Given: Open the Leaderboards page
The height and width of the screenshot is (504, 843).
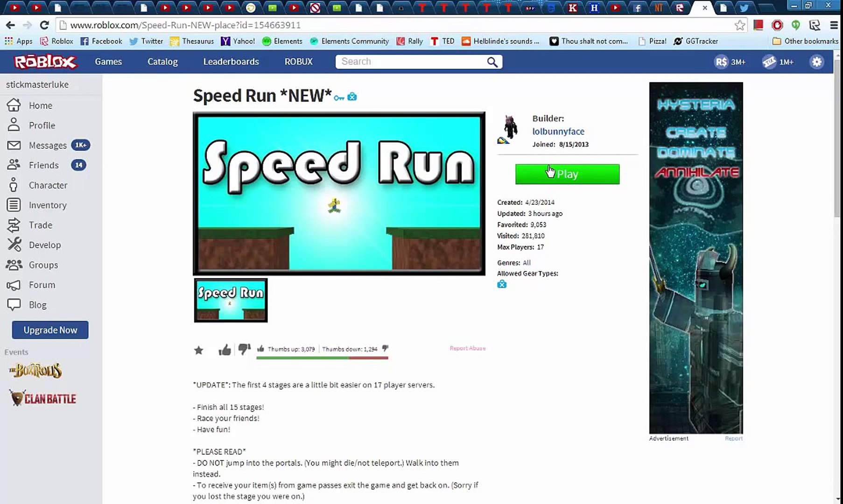Looking at the screenshot, I should coord(231,62).
